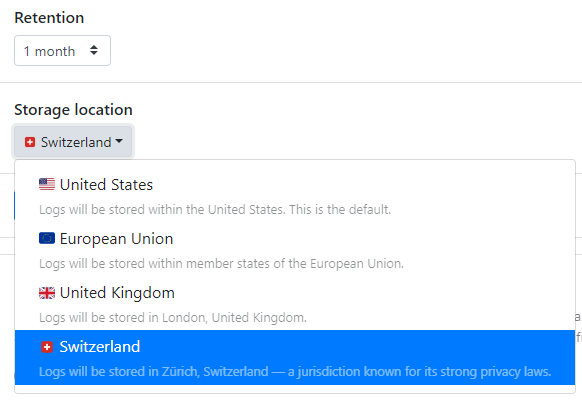Choose United Kingdom storage option
582x401 pixels.
coord(295,303)
